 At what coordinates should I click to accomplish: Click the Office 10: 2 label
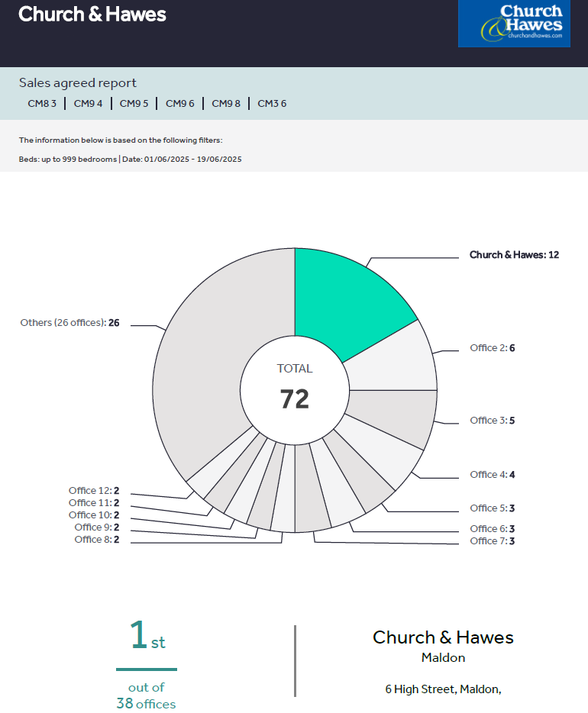coord(94,515)
